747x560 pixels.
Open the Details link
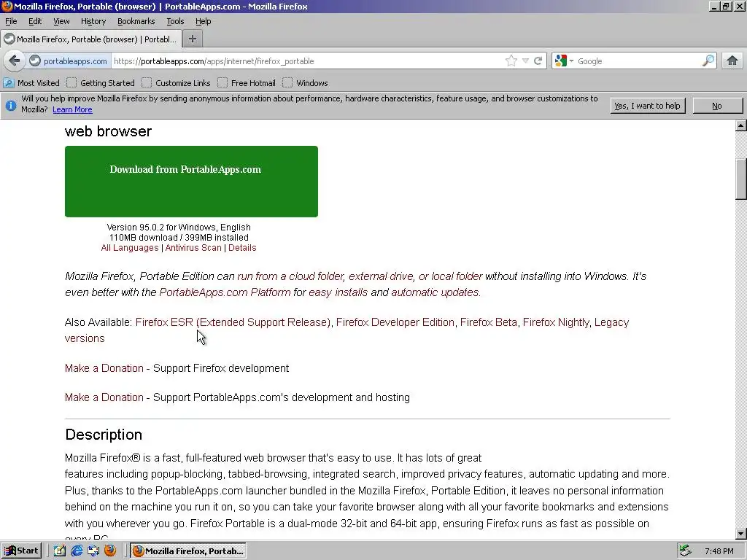[242, 248]
